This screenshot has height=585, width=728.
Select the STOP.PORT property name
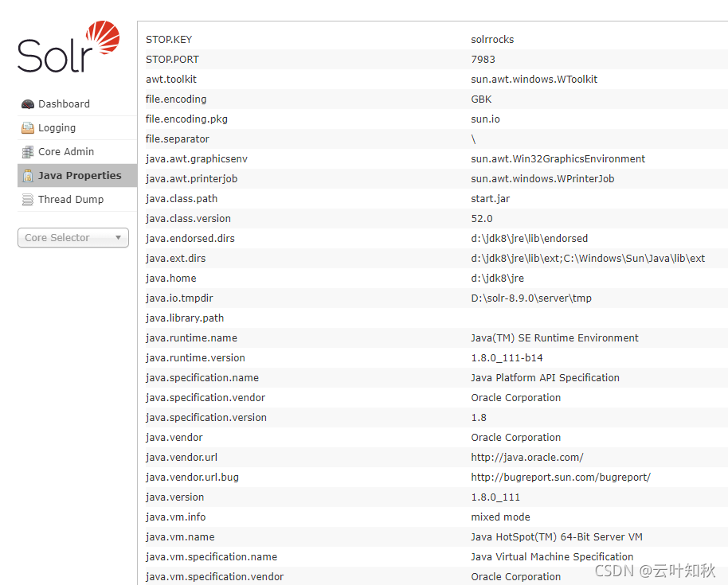172,60
